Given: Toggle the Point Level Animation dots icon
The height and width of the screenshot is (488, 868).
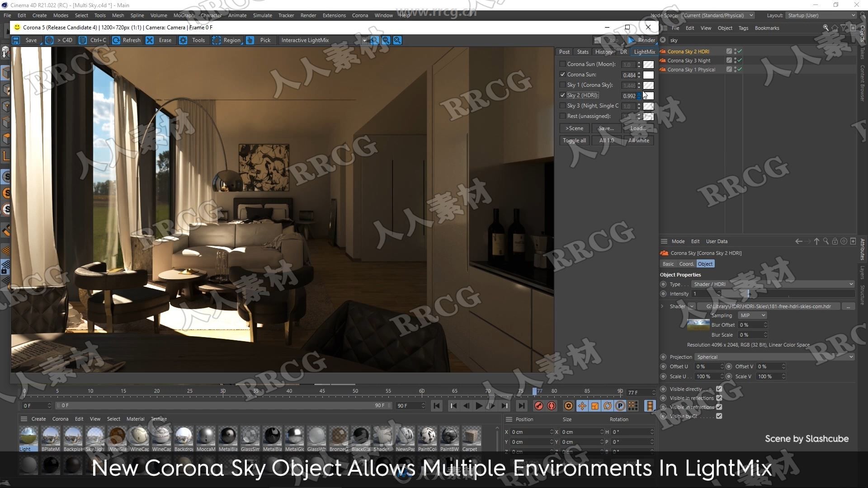Looking at the screenshot, I should pos(633,406).
